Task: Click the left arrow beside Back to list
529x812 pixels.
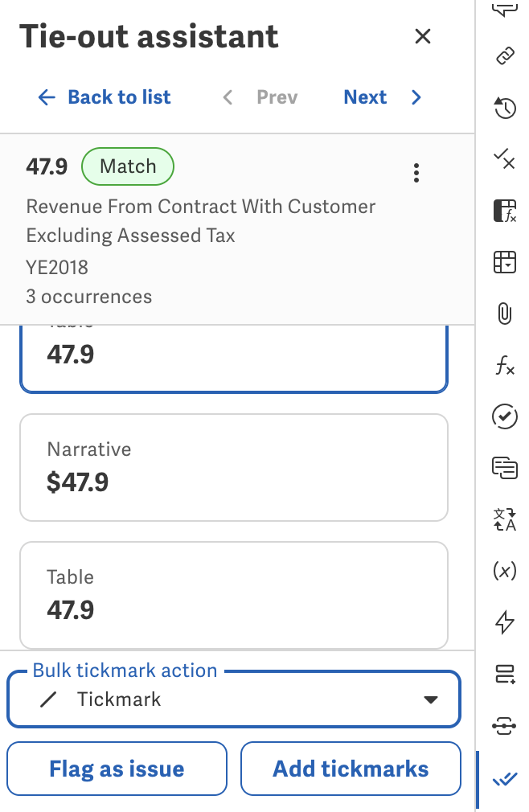Action: (x=47, y=96)
